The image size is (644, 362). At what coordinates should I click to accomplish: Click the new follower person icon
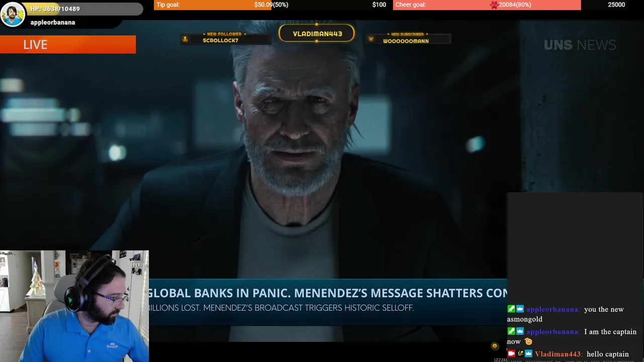(x=185, y=39)
